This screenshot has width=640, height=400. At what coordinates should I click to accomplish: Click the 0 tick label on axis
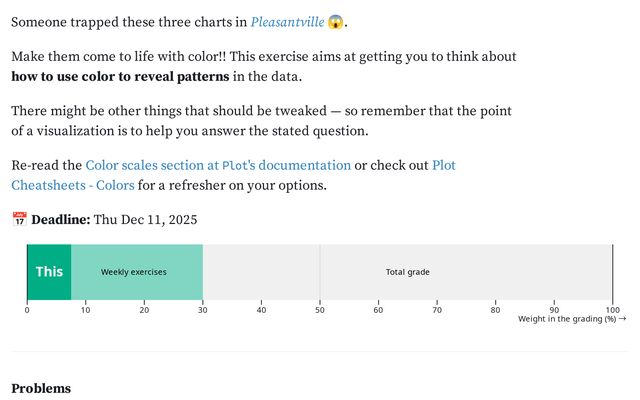click(x=27, y=310)
